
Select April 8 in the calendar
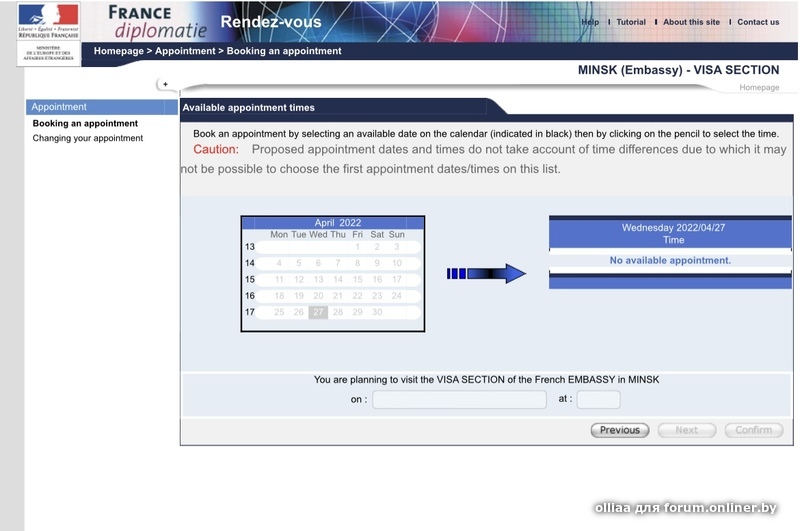[358, 263]
